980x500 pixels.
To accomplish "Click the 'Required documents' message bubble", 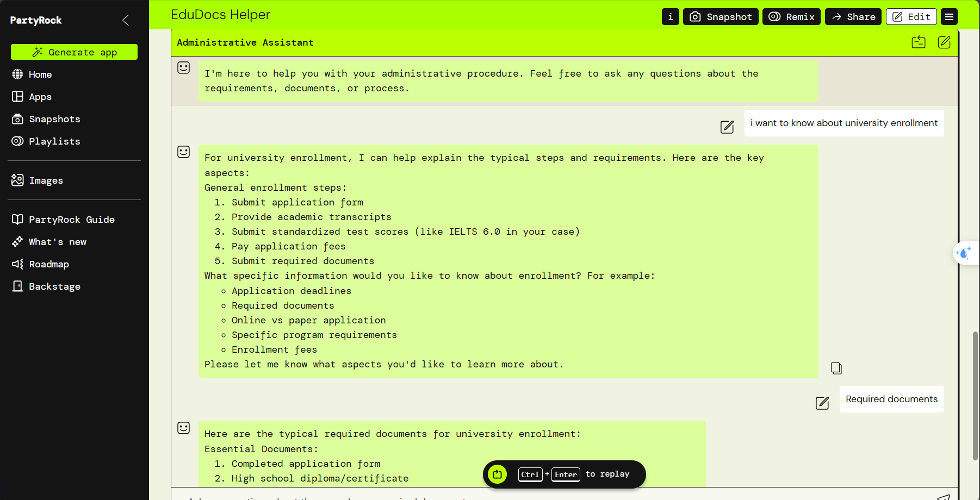I will 892,399.
